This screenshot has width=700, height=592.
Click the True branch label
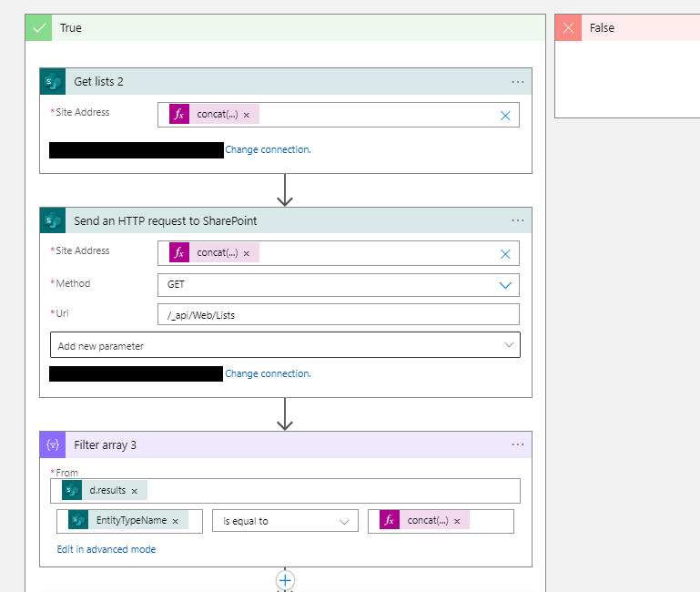[71, 28]
